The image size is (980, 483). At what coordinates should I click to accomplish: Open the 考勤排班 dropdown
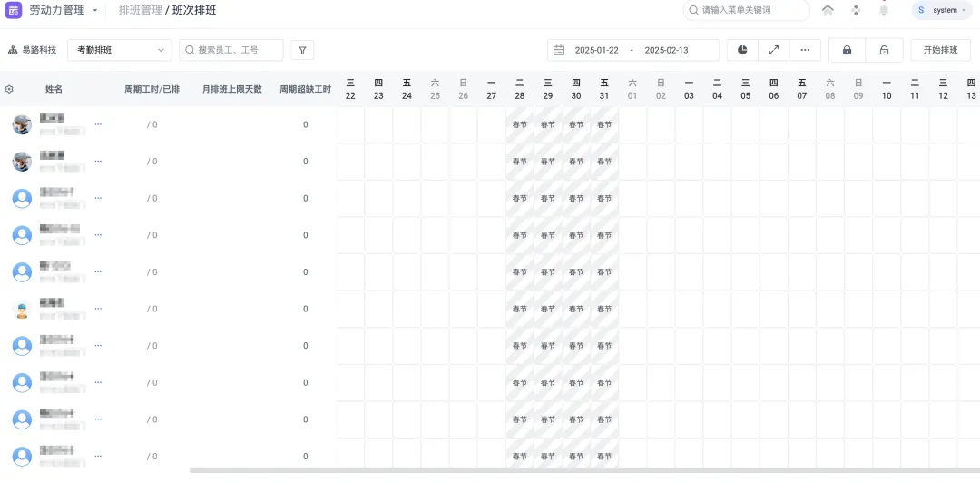[x=119, y=50]
